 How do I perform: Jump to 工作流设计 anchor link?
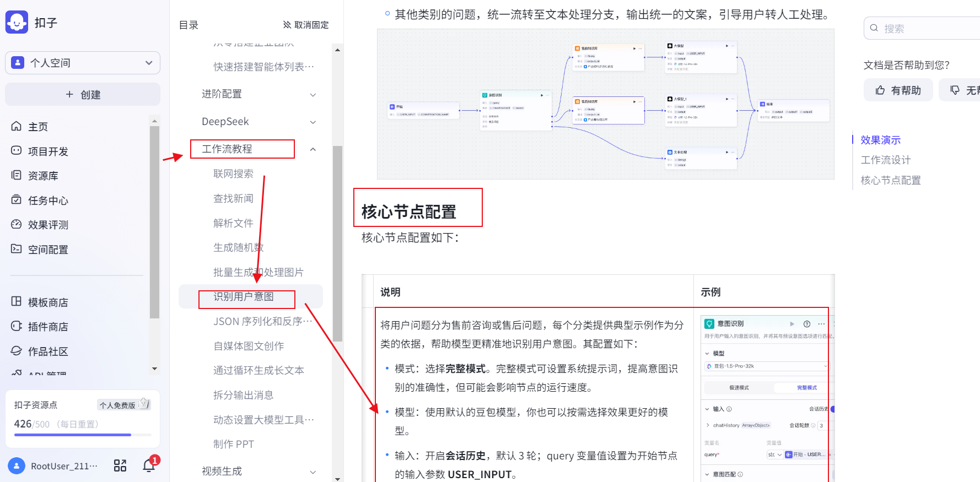(x=886, y=160)
